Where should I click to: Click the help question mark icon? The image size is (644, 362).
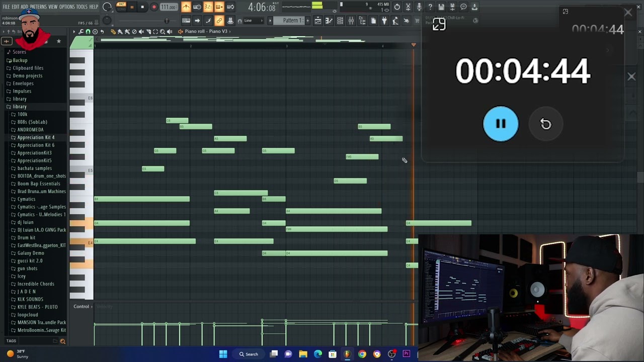(x=430, y=7)
